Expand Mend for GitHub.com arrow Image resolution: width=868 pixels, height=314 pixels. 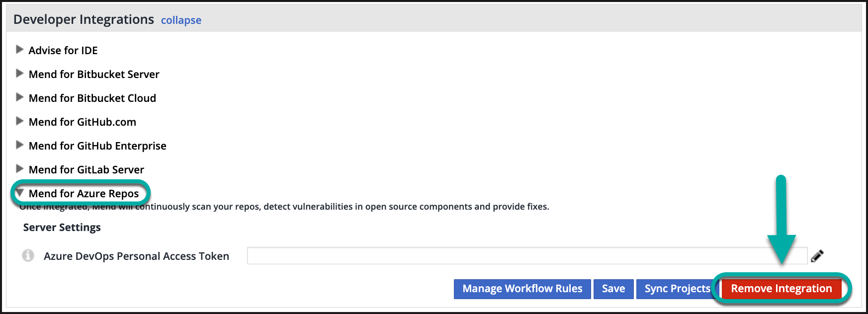tap(20, 121)
